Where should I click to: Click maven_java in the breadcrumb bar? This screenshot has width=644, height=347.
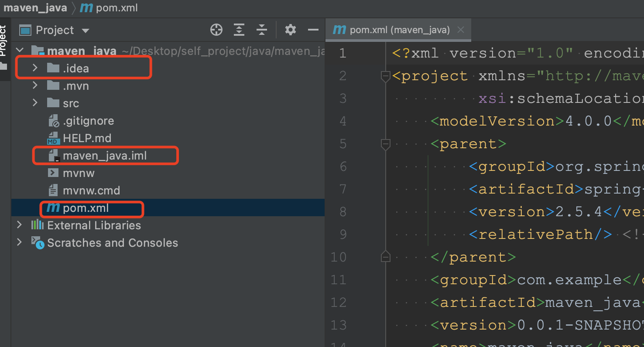pos(35,8)
